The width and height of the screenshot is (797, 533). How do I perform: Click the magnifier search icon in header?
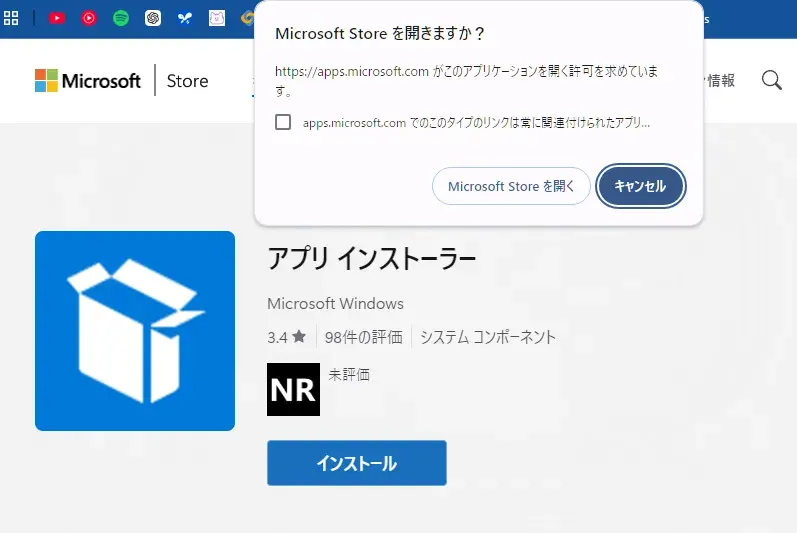click(772, 80)
